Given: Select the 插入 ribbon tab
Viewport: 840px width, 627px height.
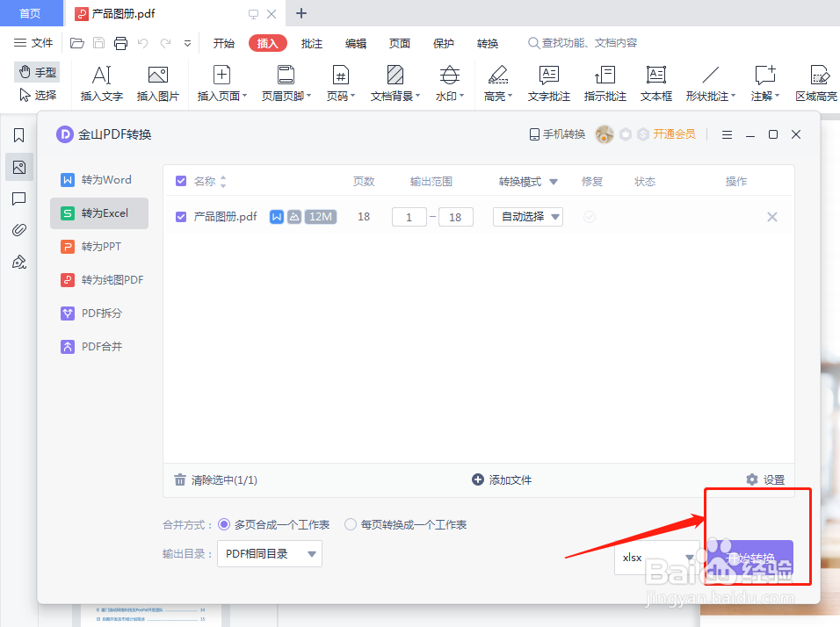Looking at the screenshot, I should pos(268,43).
